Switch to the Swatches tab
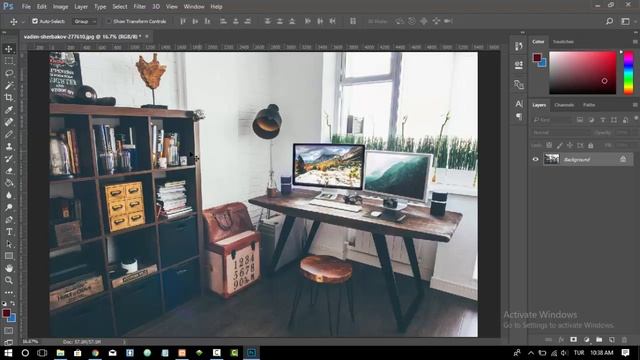 point(563,42)
